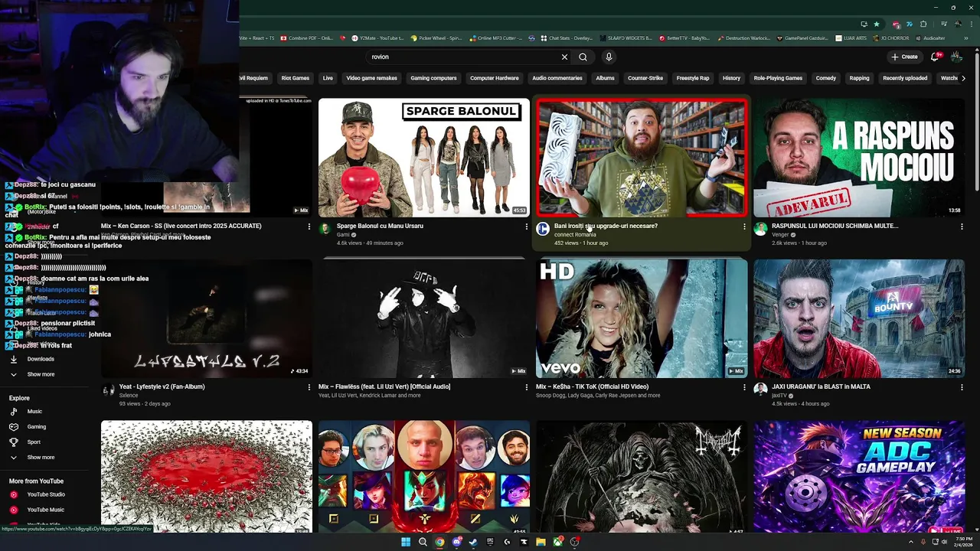The width and height of the screenshot is (980, 551).
Task: Select the Audio commentaries chip
Action: 557,78
